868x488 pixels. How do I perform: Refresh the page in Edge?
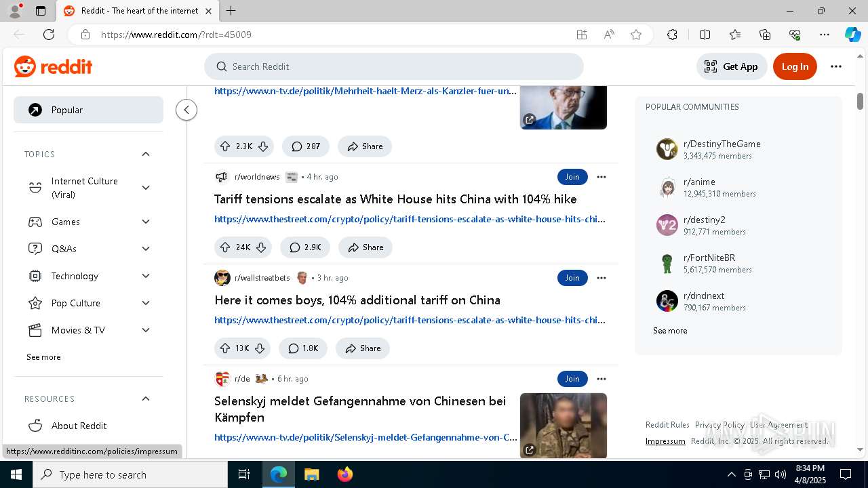(x=49, y=35)
